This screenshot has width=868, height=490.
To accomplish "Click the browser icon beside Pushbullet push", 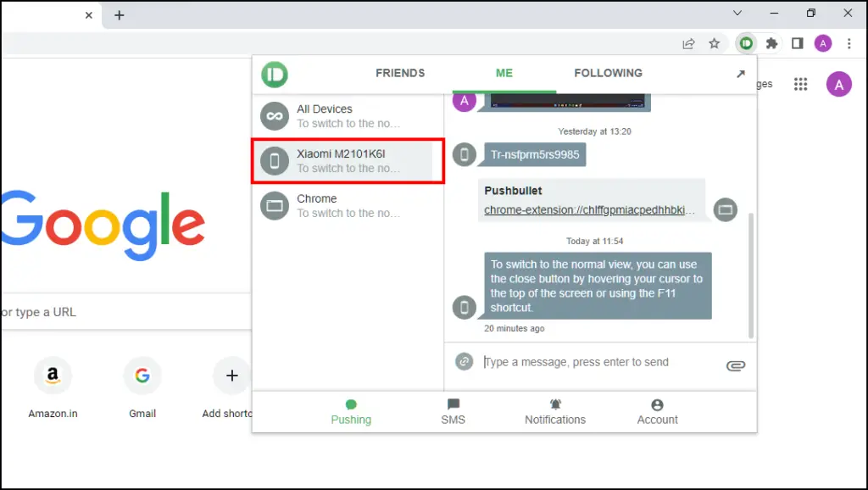I will pyautogui.click(x=726, y=210).
